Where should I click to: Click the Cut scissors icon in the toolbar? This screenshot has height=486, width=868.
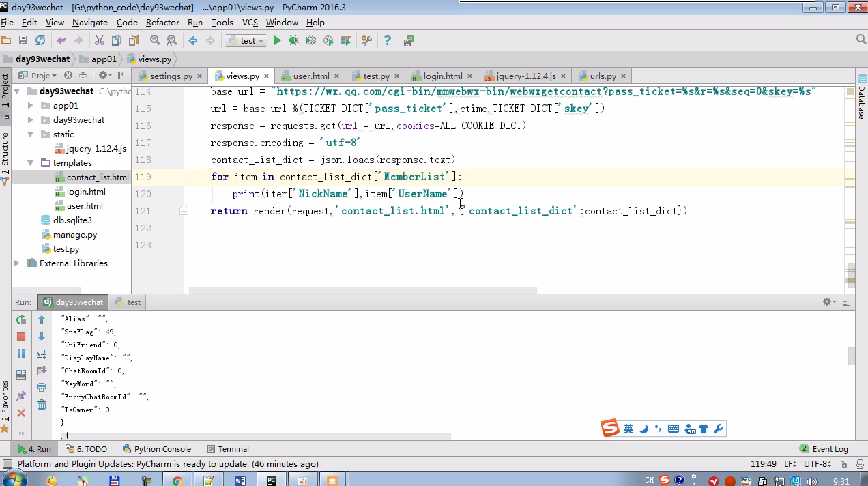point(100,41)
